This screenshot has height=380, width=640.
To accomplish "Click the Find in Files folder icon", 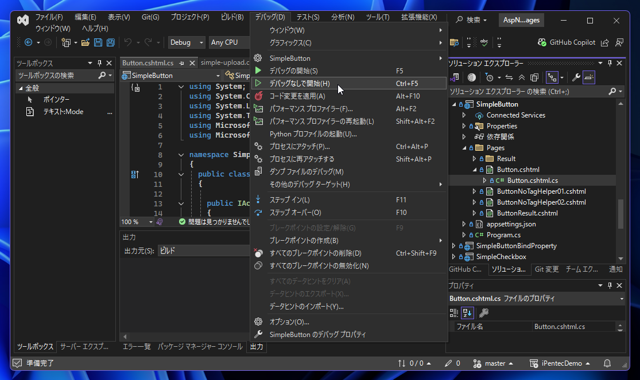I will (x=454, y=42).
